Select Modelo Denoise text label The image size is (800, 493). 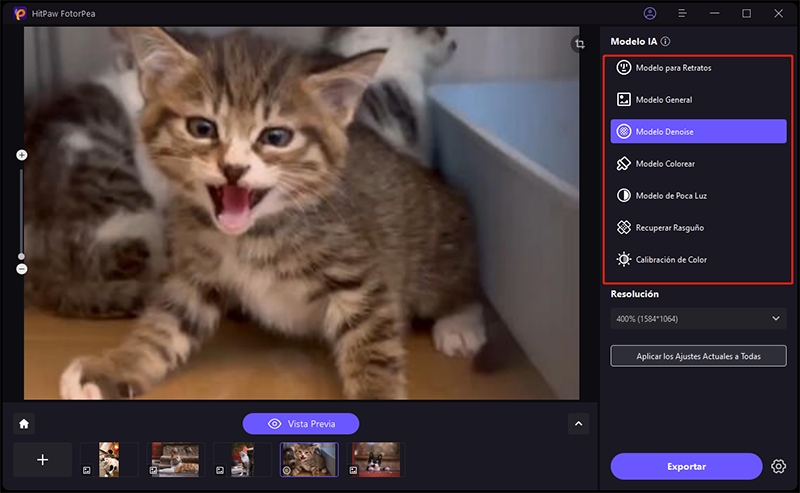click(664, 132)
